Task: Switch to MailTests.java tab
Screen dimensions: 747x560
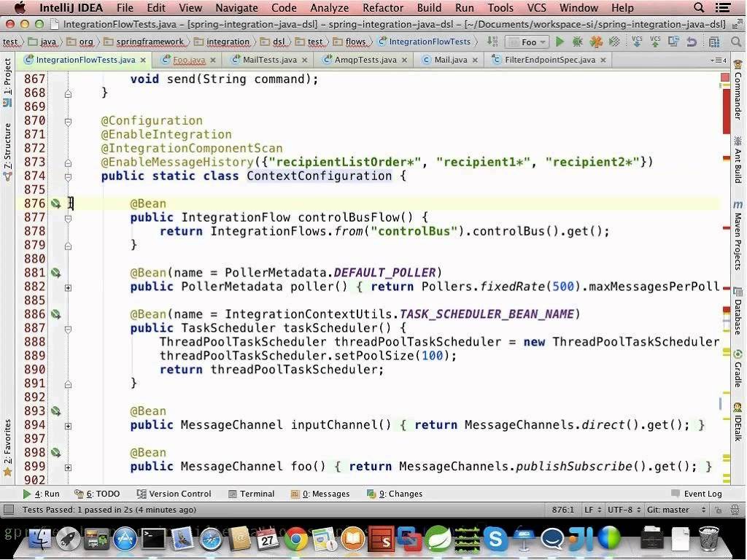Action: pos(270,60)
